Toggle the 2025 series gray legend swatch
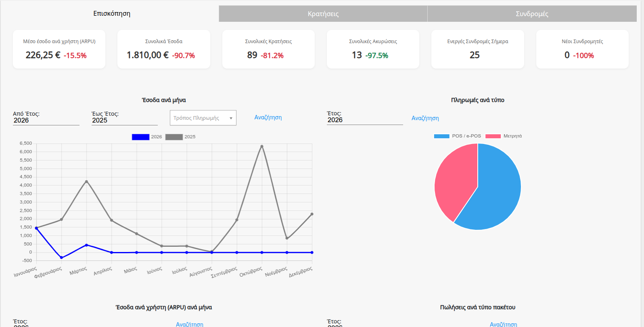 tap(174, 137)
